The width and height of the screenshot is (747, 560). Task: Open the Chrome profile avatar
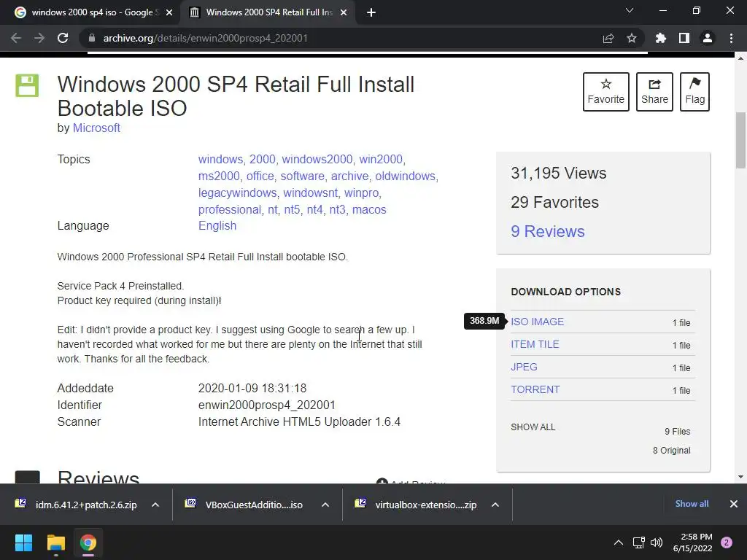click(x=708, y=38)
